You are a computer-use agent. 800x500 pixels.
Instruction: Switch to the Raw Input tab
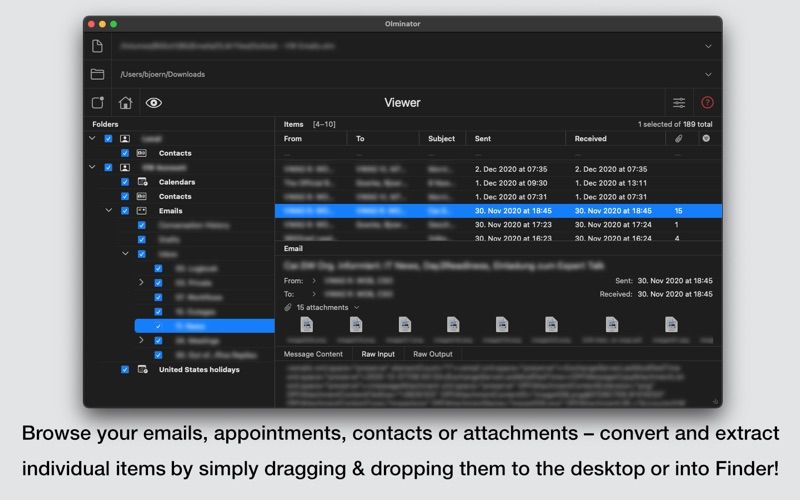pos(378,354)
